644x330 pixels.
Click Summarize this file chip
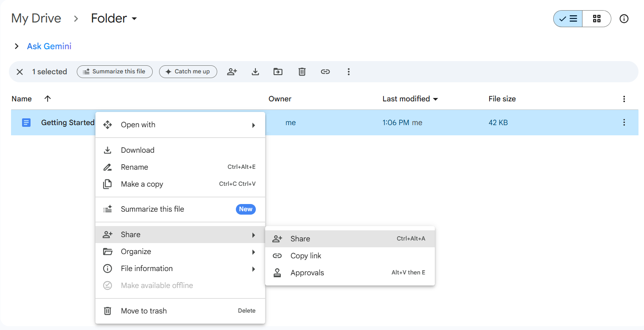pyautogui.click(x=115, y=72)
